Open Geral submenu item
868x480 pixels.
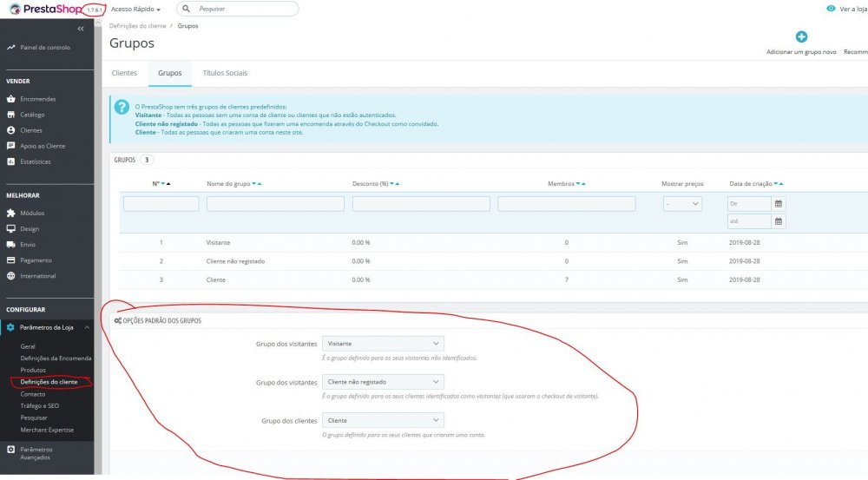[x=28, y=346]
